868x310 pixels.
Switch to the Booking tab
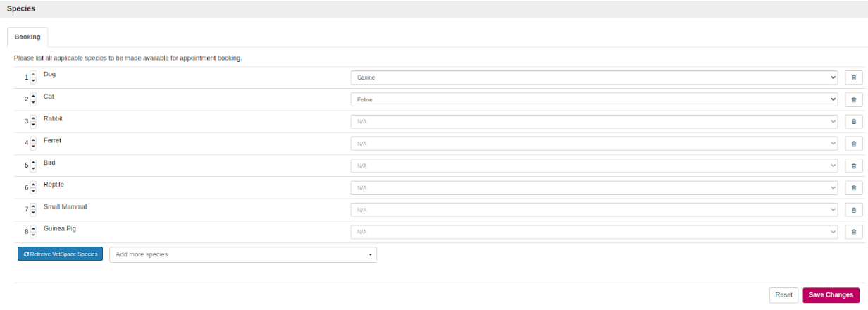27,37
